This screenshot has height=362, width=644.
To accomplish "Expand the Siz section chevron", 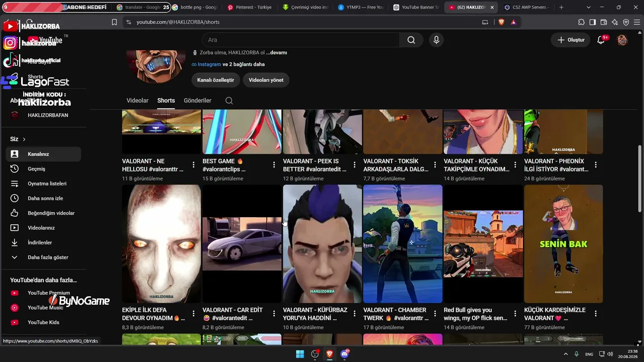I will tap(24, 139).
